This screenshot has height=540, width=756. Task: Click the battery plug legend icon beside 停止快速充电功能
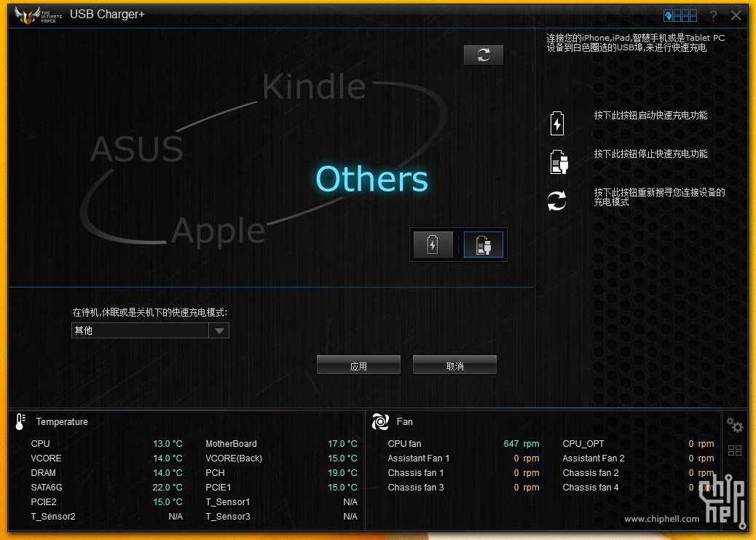559,162
